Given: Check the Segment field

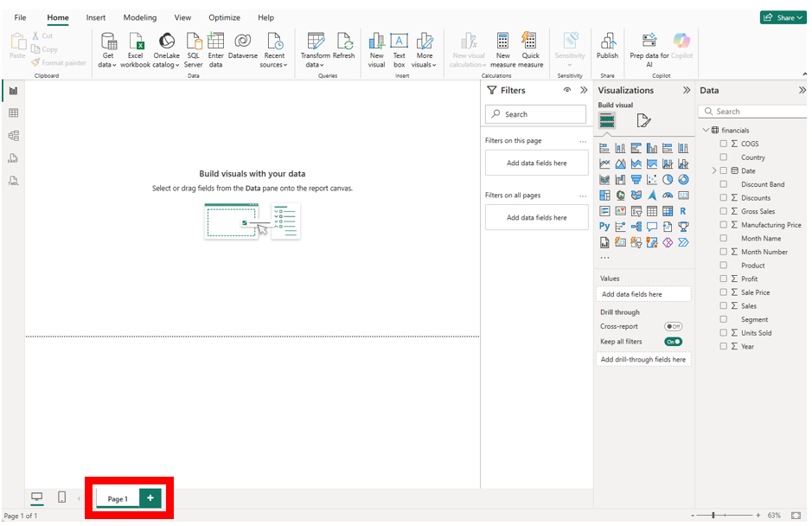Looking at the screenshot, I should 724,319.
